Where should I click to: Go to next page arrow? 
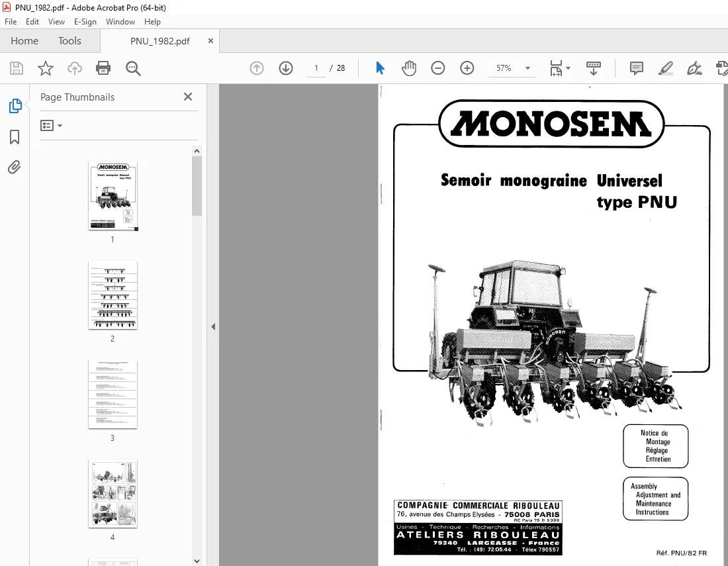(x=285, y=68)
